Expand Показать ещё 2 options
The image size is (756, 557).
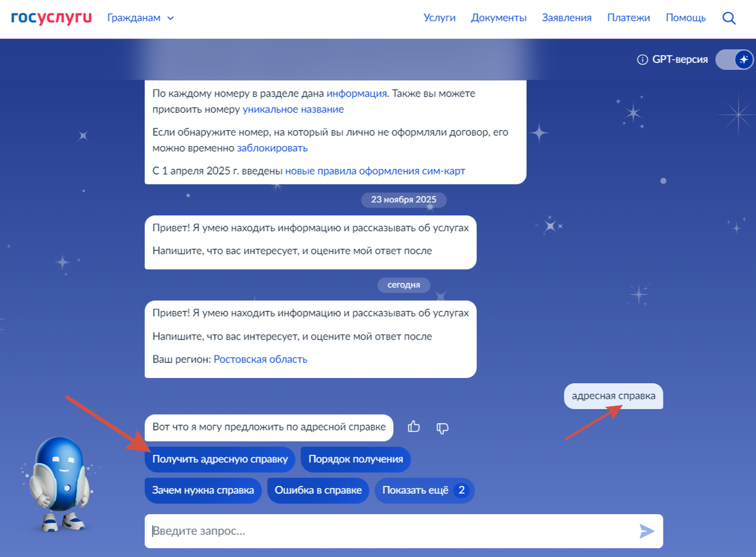tap(424, 490)
